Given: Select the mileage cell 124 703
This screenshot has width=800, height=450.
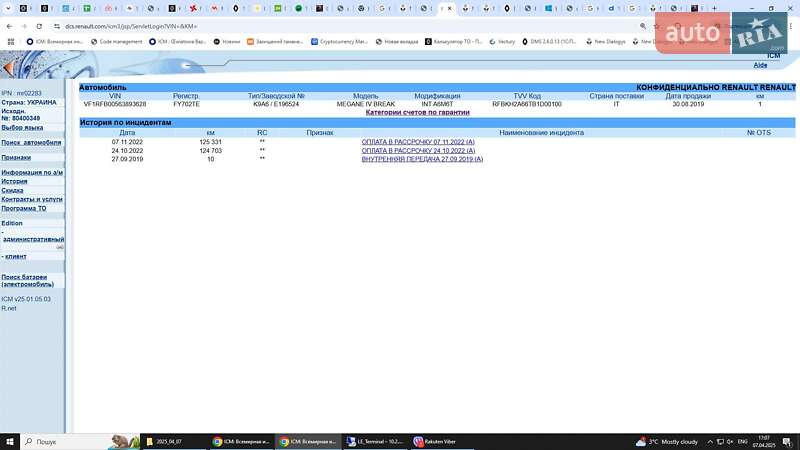Looking at the screenshot, I should (210, 151).
